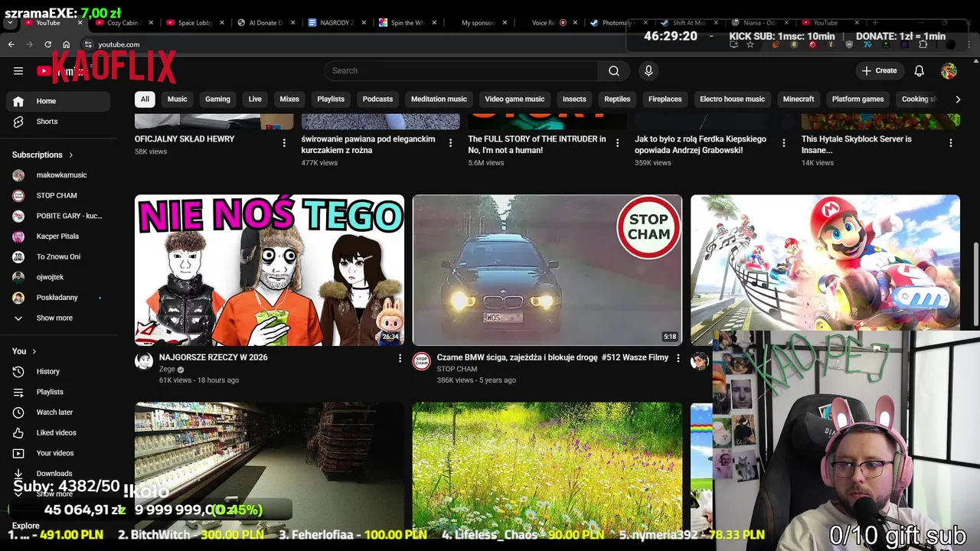This screenshot has height=551, width=980.
Task: Select the Music filter chip
Action: (178, 99)
